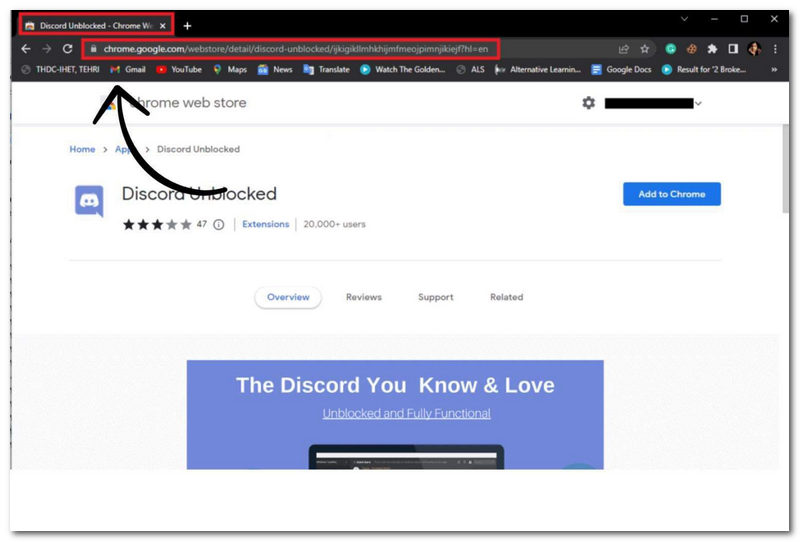Click the Home breadcrumb link
Image resolution: width=800 pixels, height=542 pixels.
(82, 149)
